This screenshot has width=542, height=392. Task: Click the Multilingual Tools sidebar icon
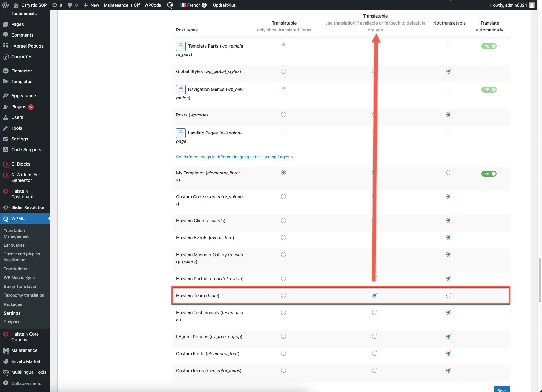(x=6, y=372)
